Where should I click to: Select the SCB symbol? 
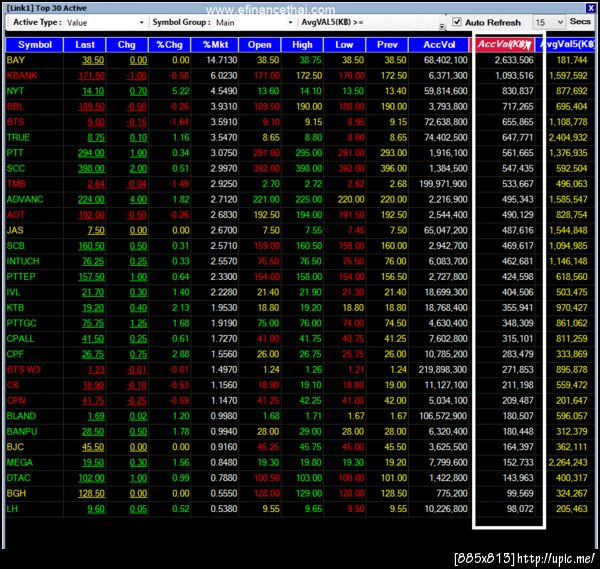click(16, 246)
